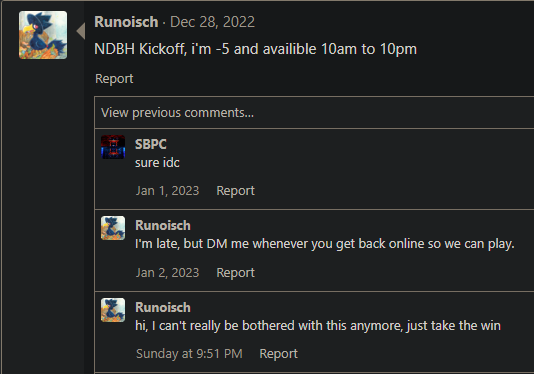Open Runoisch's large profile avatar on the post

tap(43, 35)
